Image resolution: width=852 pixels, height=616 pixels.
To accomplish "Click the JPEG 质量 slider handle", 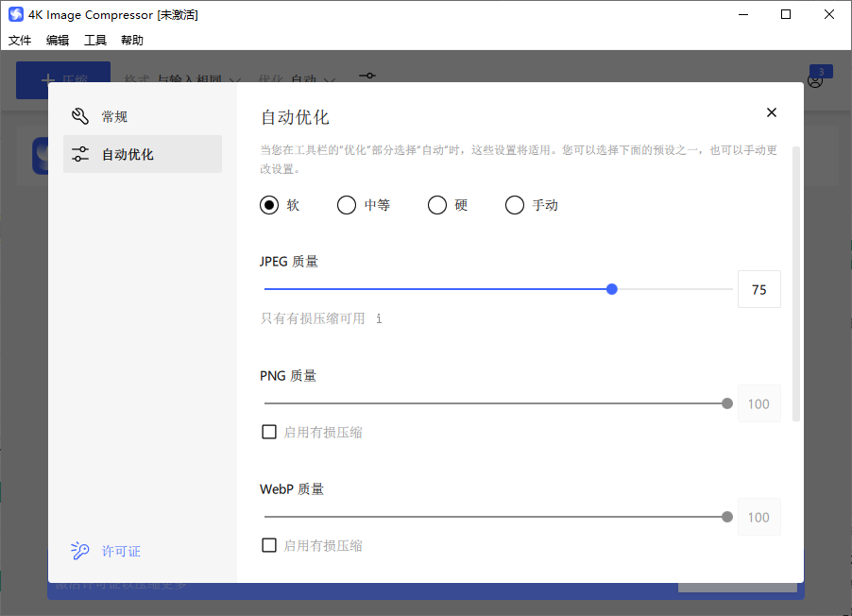I will pos(612,289).
